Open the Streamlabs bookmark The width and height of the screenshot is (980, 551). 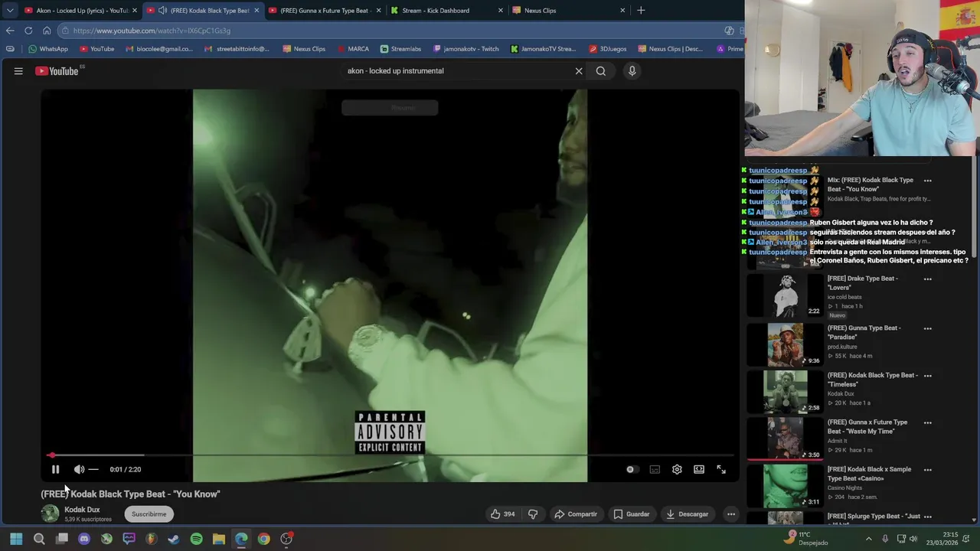tap(401, 49)
